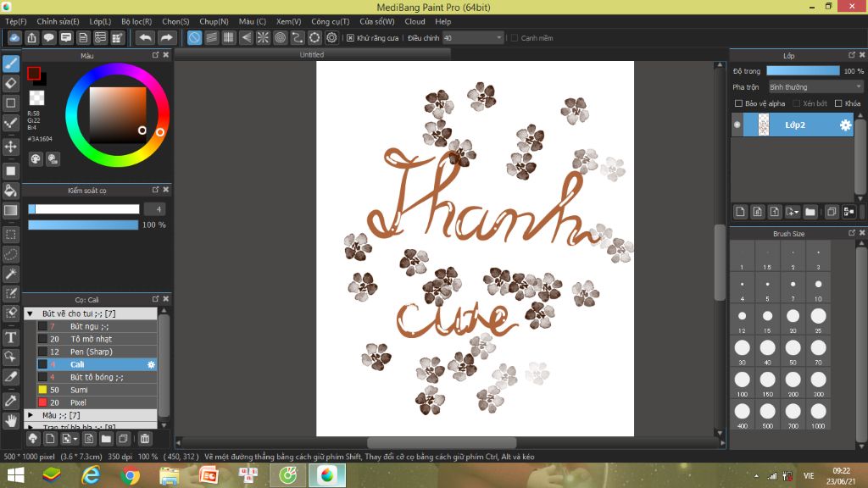
Task: Enable the concentric circle snap guide
Action: tap(280, 37)
